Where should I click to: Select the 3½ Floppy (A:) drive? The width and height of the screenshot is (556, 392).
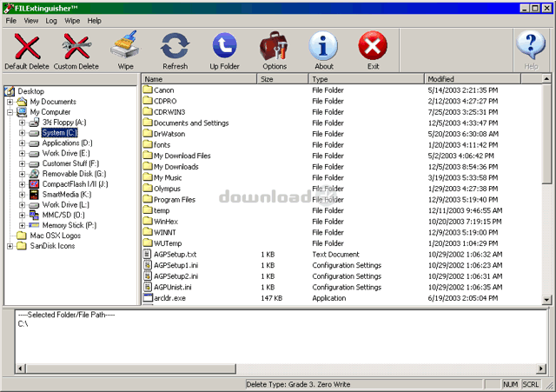(64, 123)
